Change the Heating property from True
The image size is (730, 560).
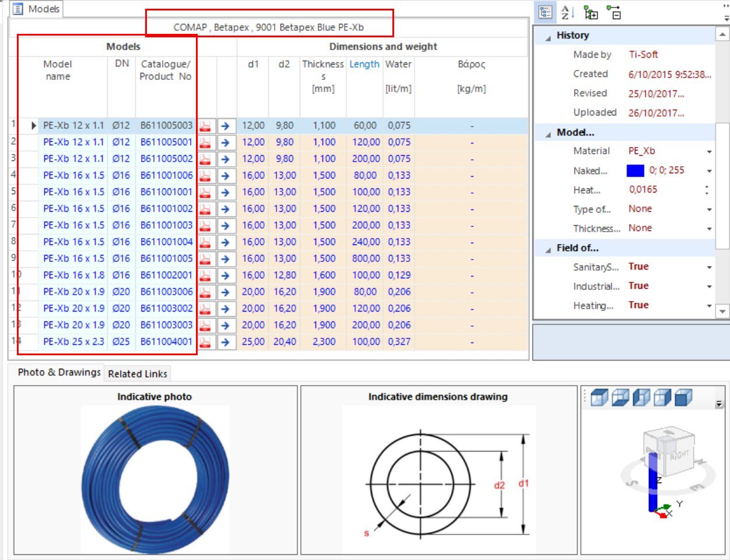[x=708, y=305]
